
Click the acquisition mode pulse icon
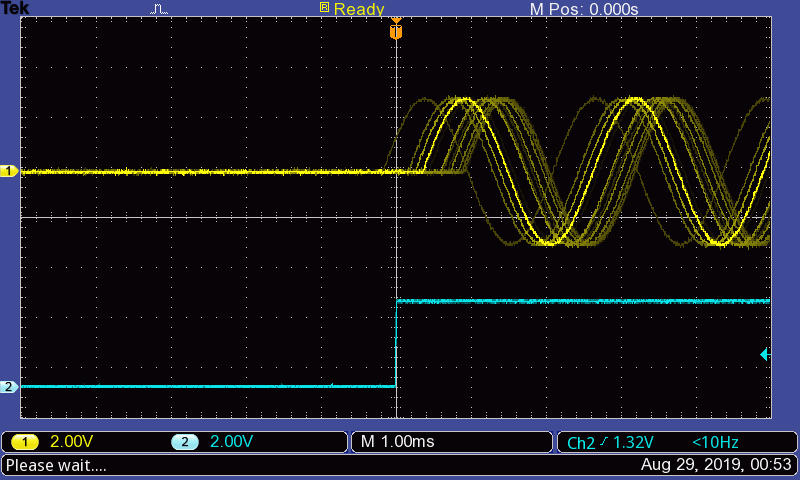coord(160,9)
